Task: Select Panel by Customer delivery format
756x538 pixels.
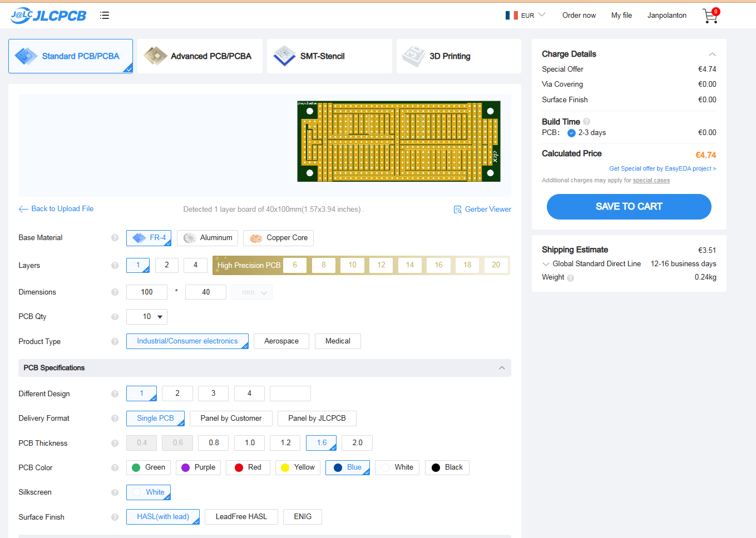Action: point(231,419)
